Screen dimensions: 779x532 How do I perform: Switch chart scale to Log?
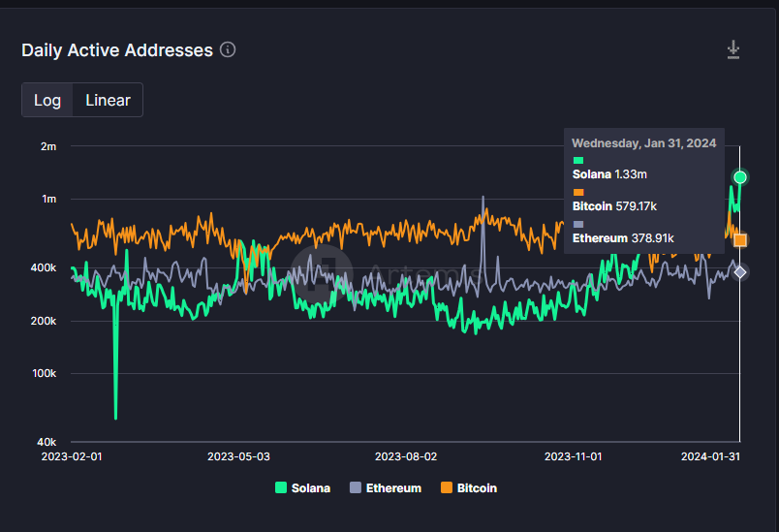click(x=47, y=101)
